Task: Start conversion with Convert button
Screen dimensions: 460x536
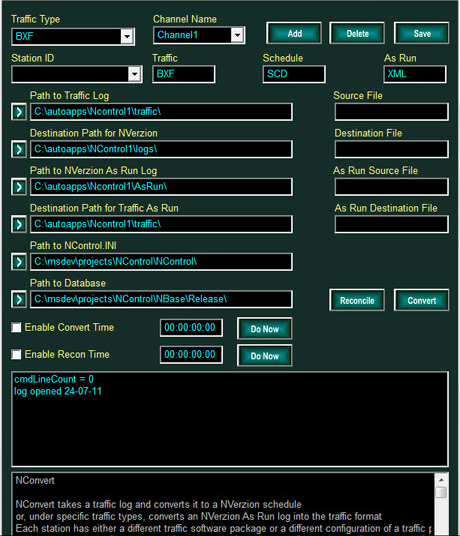Action: click(x=422, y=300)
